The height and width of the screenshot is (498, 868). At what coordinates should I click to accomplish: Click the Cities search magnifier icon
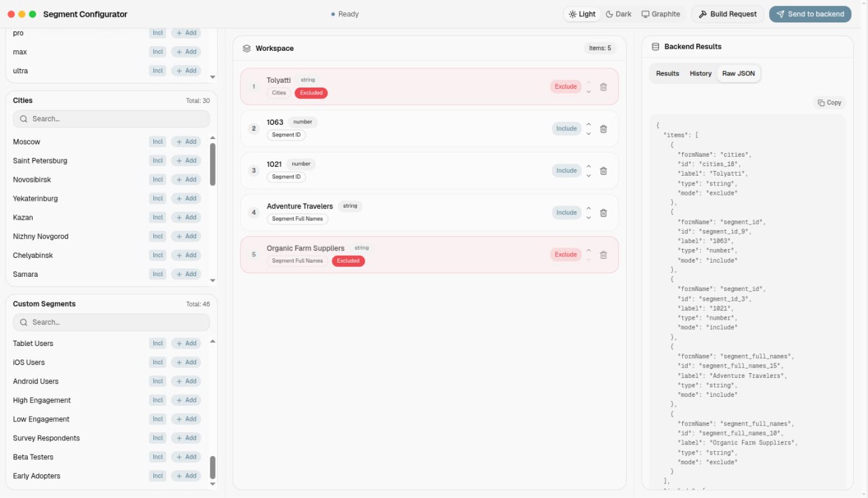(24, 119)
